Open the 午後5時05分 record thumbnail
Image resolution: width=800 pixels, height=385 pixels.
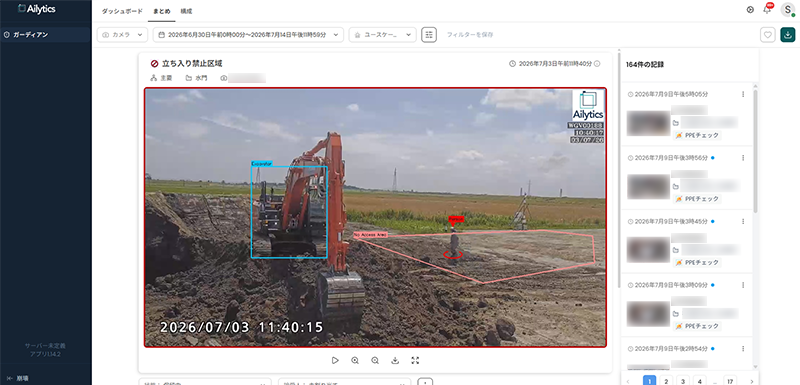click(648, 123)
